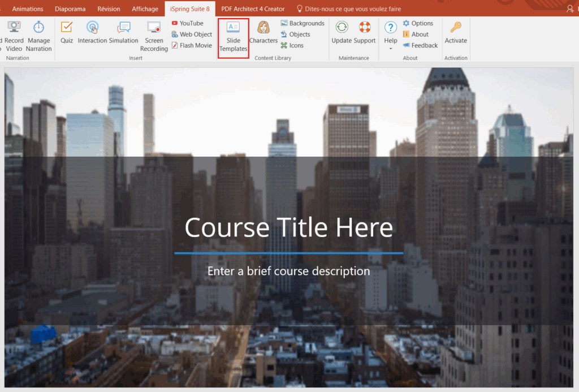Start a Screen Recording
The height and width of the screenshot is (392, 579).
tap(154, 36)
